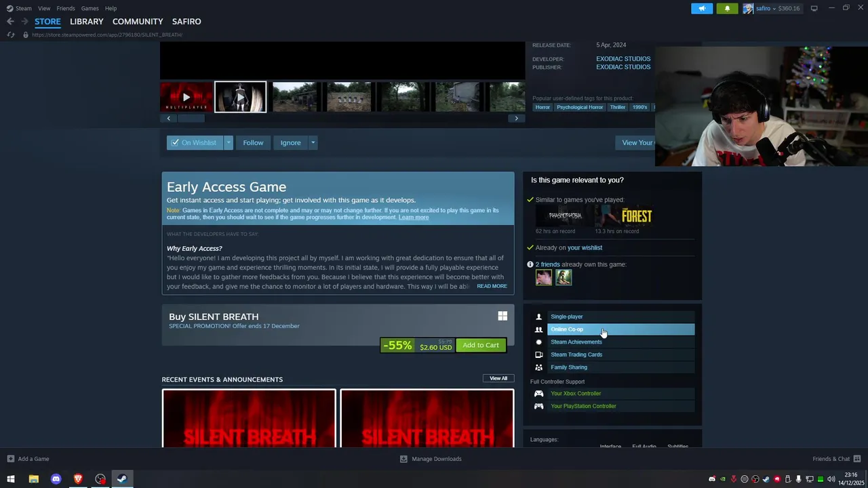Screen dimensions: 868x488
Task: Reload the store page
Action: click(10, 35)
